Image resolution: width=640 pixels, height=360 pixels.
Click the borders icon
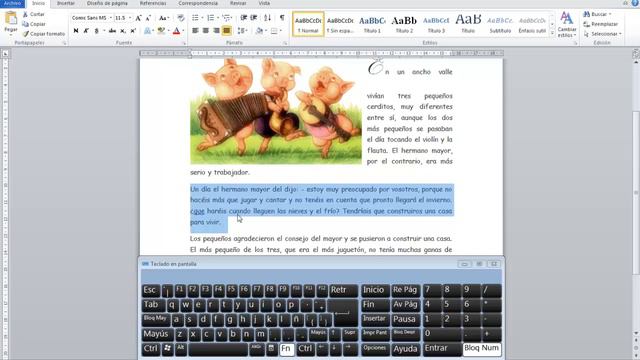pos(274,31)
